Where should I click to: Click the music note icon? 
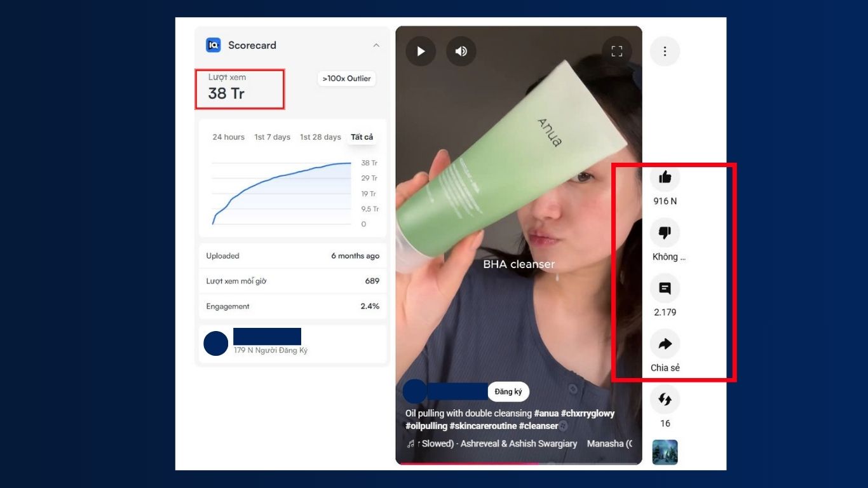(411, 444)
